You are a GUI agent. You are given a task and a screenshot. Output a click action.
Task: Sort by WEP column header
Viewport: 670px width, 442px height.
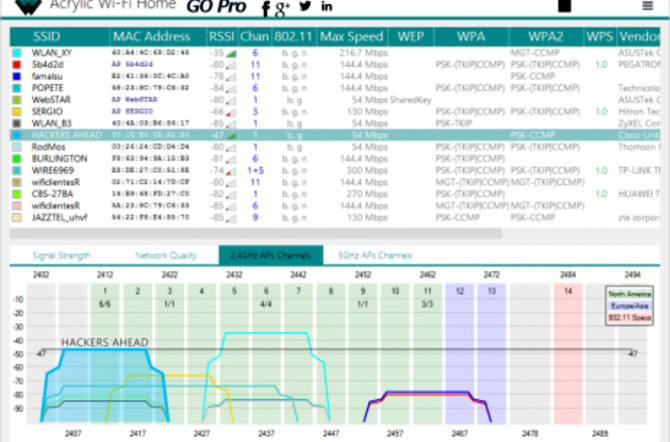point(411,37)
